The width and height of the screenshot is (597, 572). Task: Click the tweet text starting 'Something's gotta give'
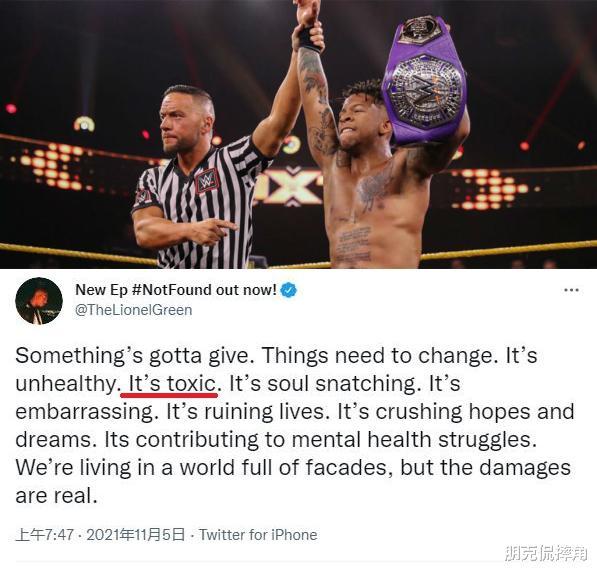(x=295, y=425)
